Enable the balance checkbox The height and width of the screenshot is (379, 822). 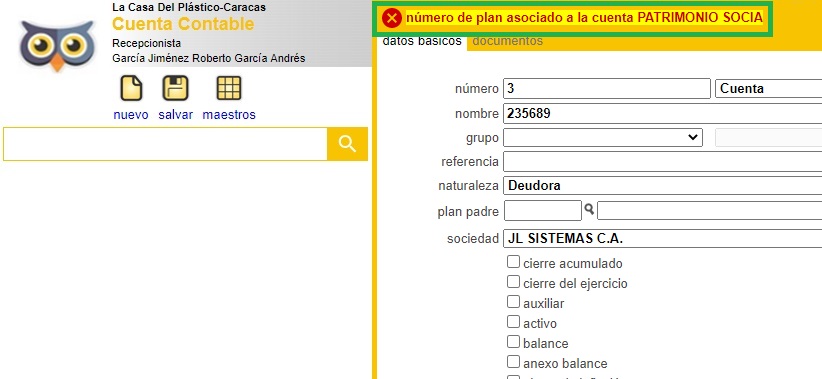513,341
